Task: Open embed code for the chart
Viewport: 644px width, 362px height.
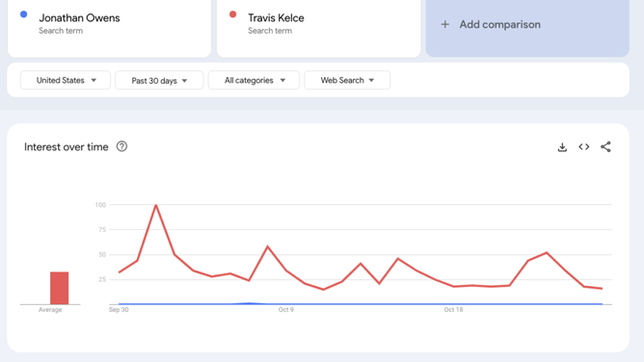Action: coord(583,146)
